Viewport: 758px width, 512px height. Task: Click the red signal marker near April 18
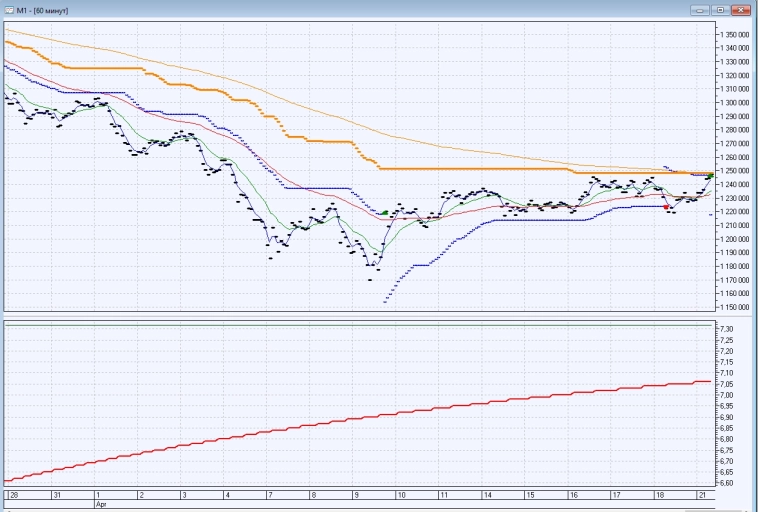click(x=667, y=206)
